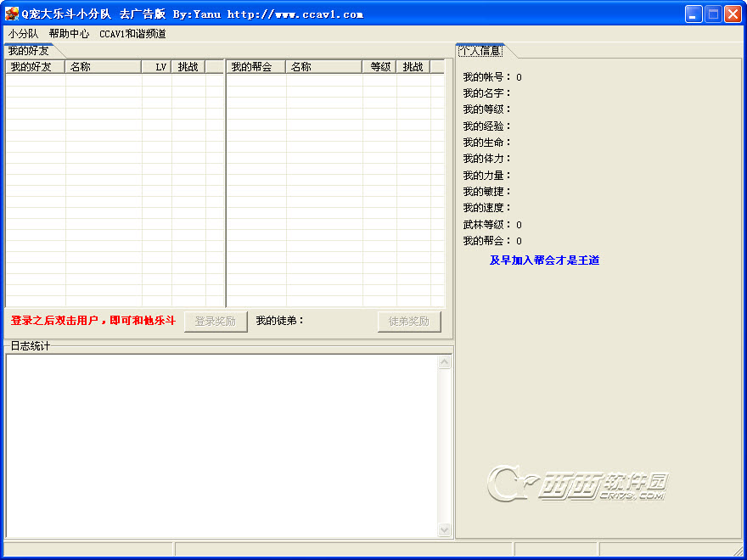Maximize the application window
Viewport: 747px width, 560px height.
point(713,14)
